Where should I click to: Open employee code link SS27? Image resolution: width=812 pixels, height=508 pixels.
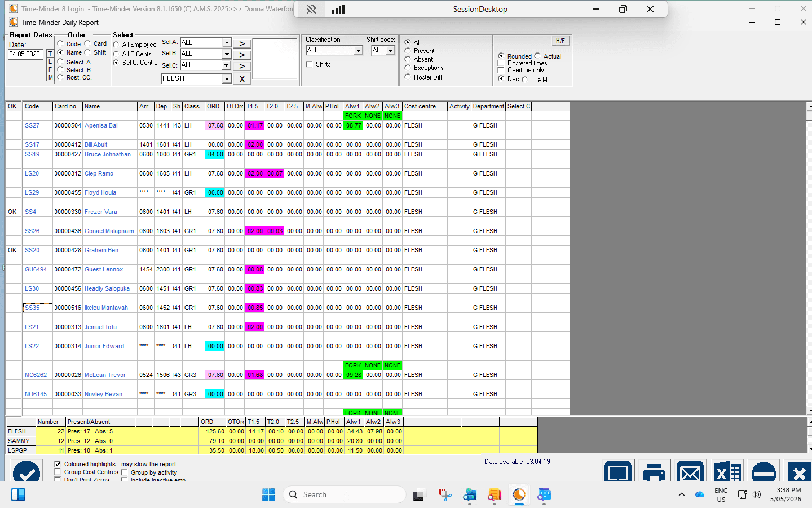click(32, 125)
